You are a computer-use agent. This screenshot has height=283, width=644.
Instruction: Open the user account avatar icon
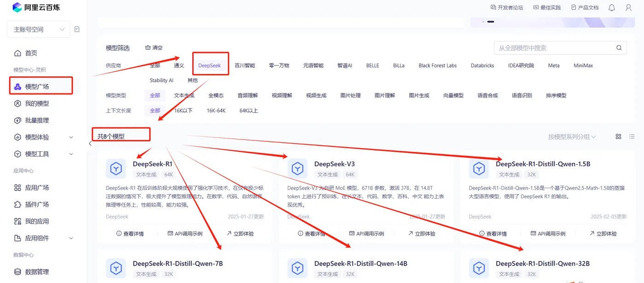(x=628, y=8)
